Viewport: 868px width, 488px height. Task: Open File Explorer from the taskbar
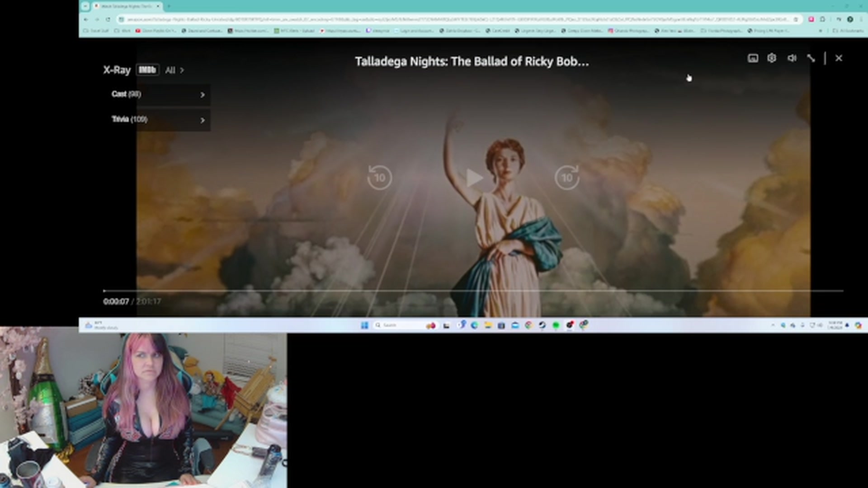488,325
